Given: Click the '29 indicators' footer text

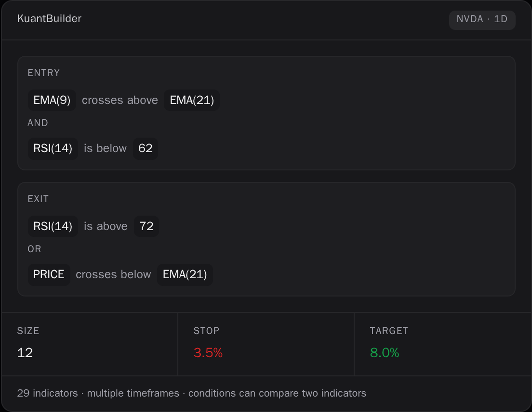Looking at the screenshot, I should pyautogui.click(x=47, y=393).
